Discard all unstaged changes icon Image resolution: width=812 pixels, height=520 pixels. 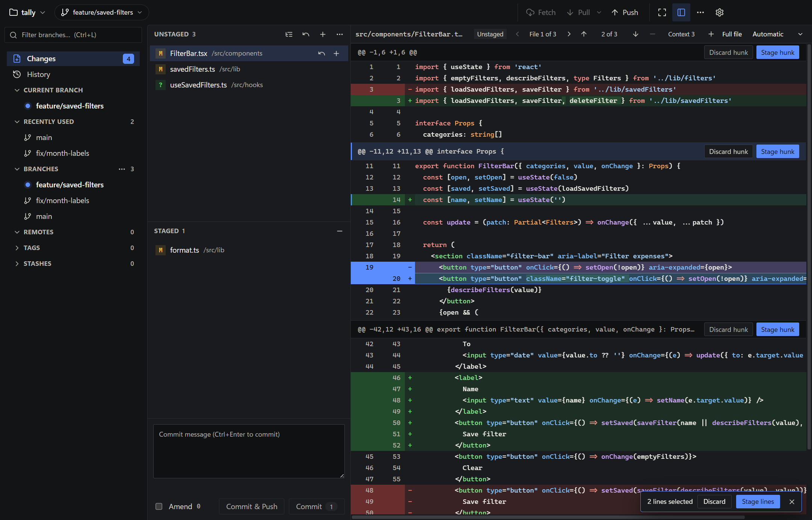click(x=306, y=34)
